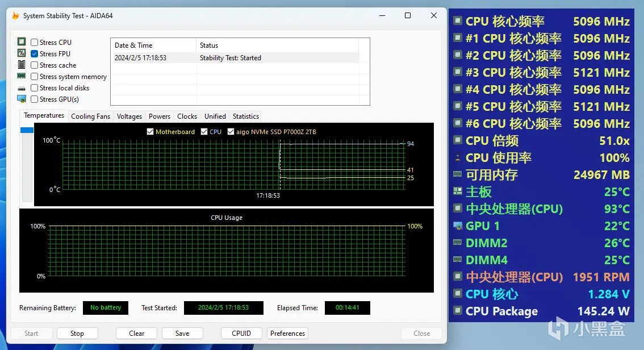Click the CPU chip icon beside Stress CPU
The width and height of the screenshot is (644, 350).
coord(22,41)
